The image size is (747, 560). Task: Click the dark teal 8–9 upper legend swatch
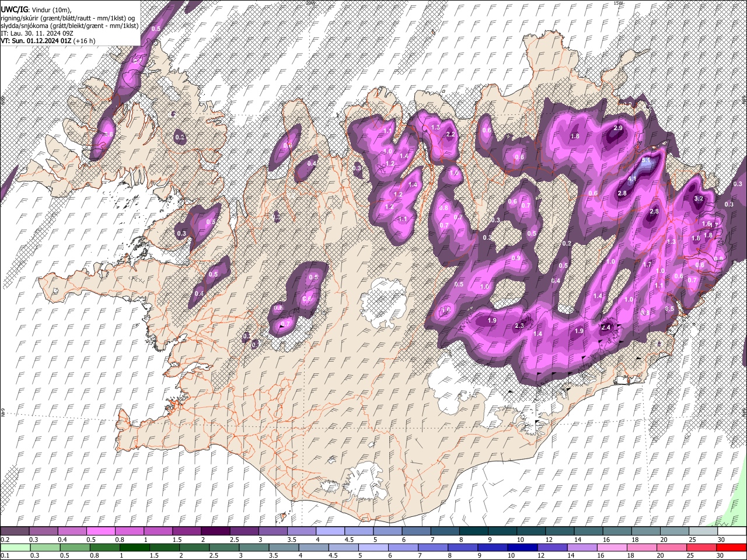(x=474, y=531)
